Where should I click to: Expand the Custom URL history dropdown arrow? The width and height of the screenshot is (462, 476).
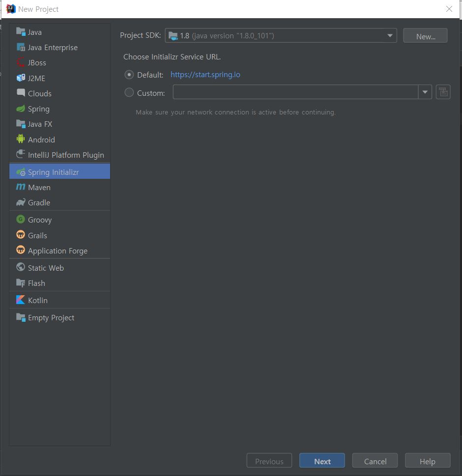pos(425,92)
